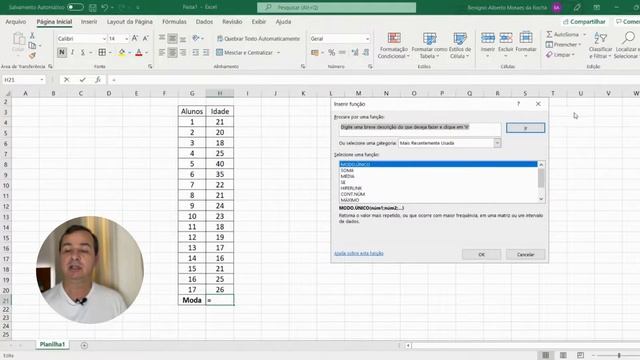Toggle Bold (N) formatting

coord(62,52)
